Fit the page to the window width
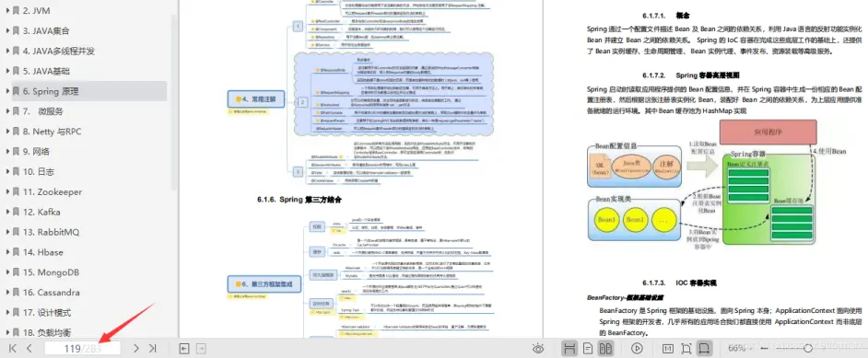868x358 pixels. [705, 349]
